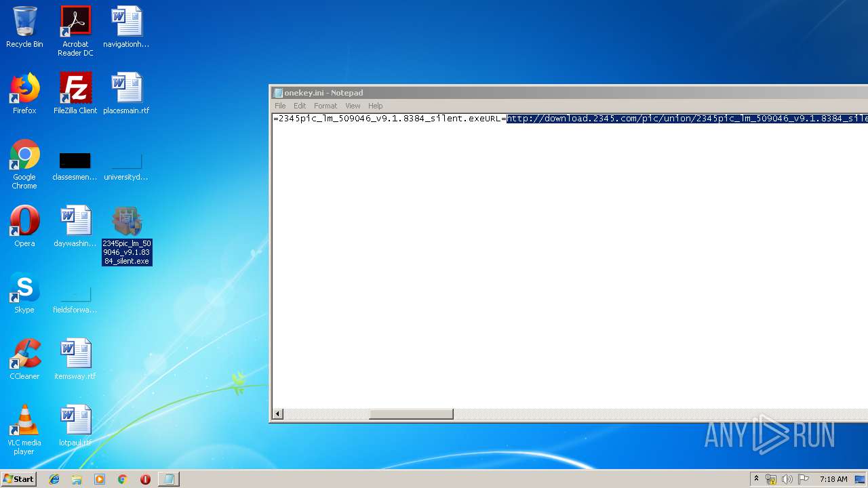This screenshot has width=868, height=488.
Task: Click the taskbar clock showing 7:18 AM
Action: [833, 479]
